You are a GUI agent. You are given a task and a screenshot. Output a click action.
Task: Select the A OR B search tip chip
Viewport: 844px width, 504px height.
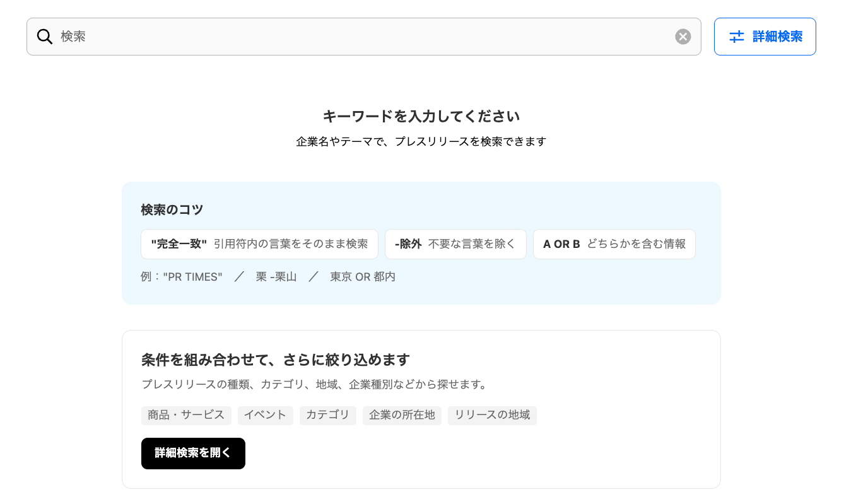(614, 244)
